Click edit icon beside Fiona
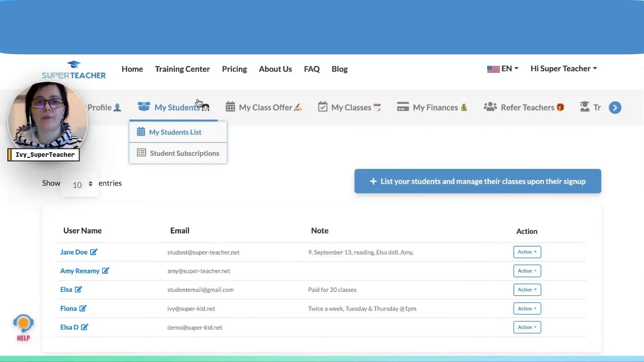Viewport: 644px width, 362px height. click(83, 308)
